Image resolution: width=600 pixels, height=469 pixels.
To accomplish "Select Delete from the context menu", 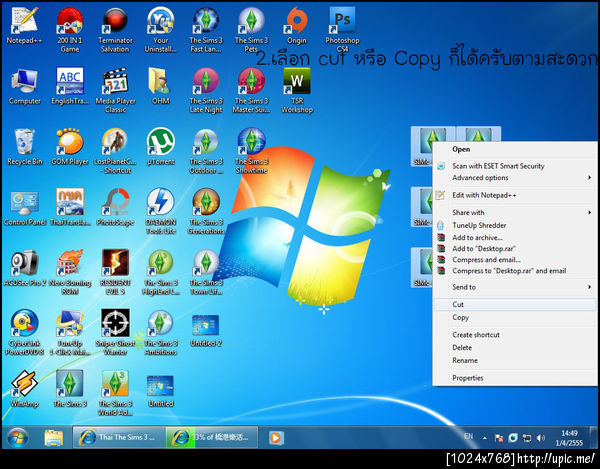I will (515, 347).
